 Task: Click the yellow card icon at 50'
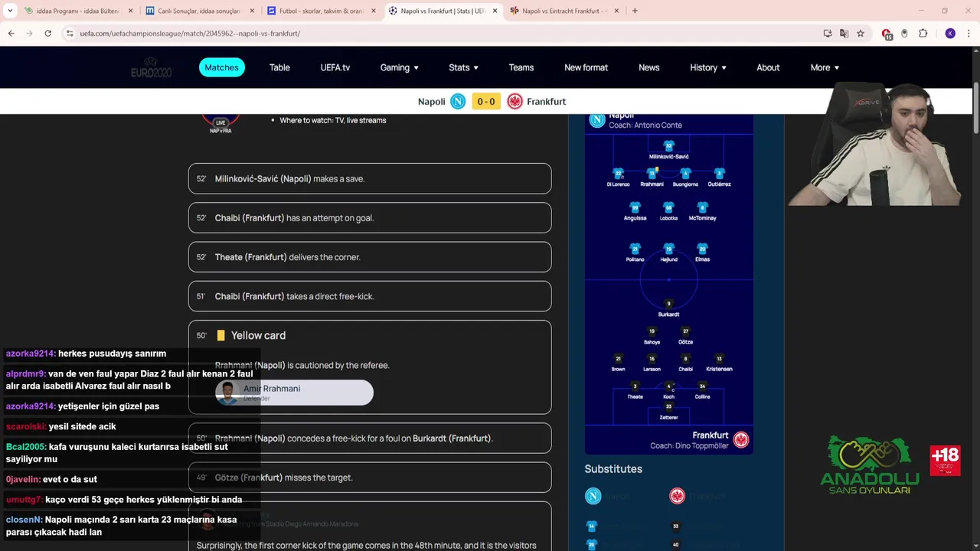[220, 335]
